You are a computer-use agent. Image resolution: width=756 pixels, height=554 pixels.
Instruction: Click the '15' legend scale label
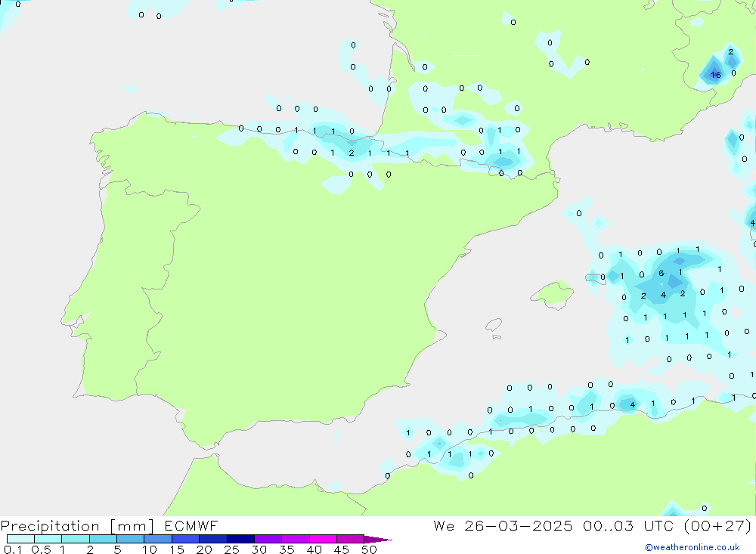(177, 549)
